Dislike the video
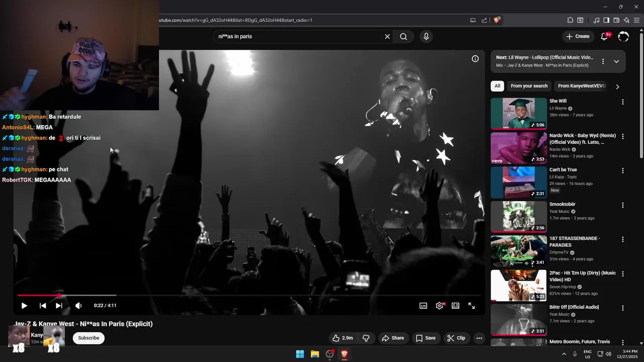644x362 pixels. [x=366, y=338]
